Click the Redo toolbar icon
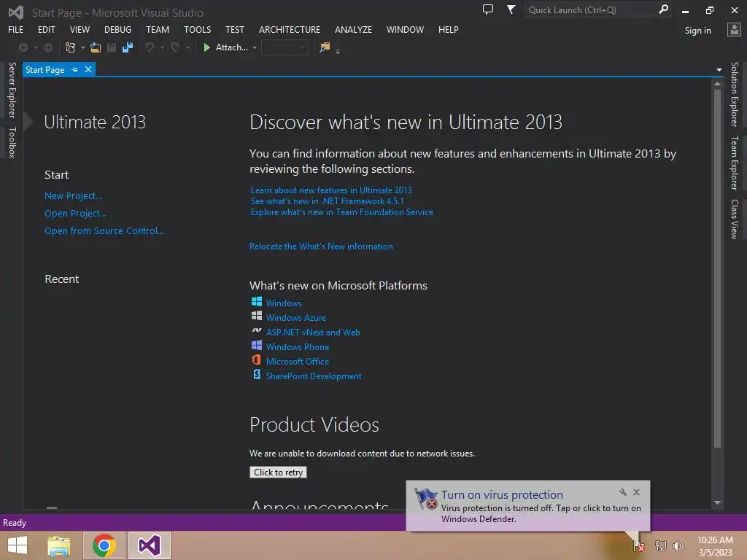The height and width of the screenshot is (560, 747). point(175,47)
